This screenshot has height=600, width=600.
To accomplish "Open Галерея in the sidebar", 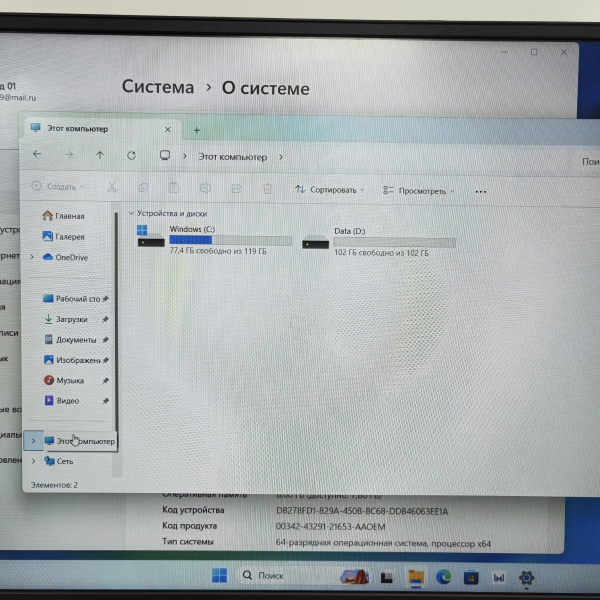I will tap(64, 236).
